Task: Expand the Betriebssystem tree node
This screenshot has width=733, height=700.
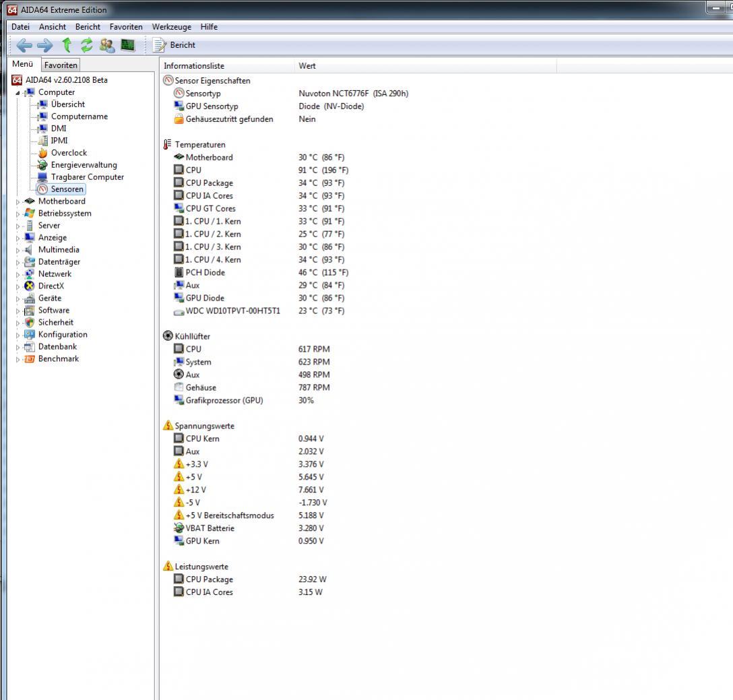Action: tap(18, 214)
